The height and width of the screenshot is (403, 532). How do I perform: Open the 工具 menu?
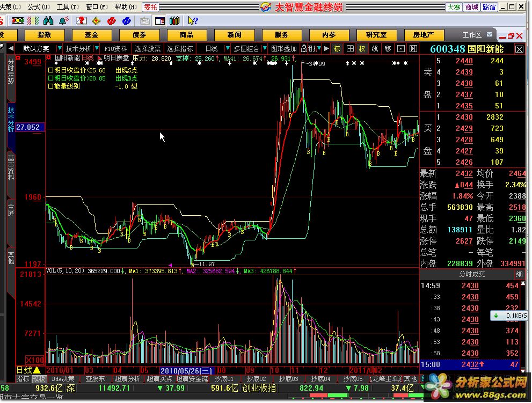68,7
